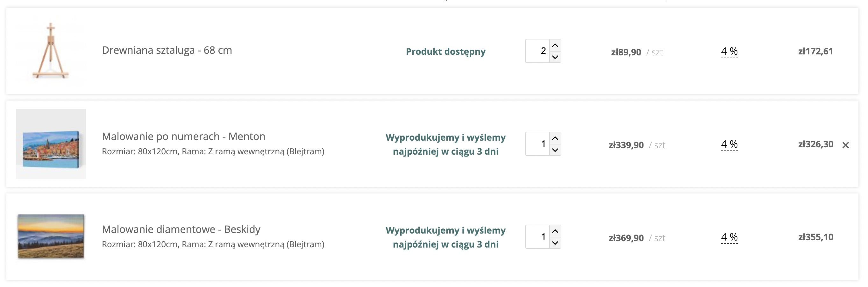Decrease quantity for Malowanie diamentowe Beskidy
This screenshot has width=868, height=287.
click(x=555, y=243)
